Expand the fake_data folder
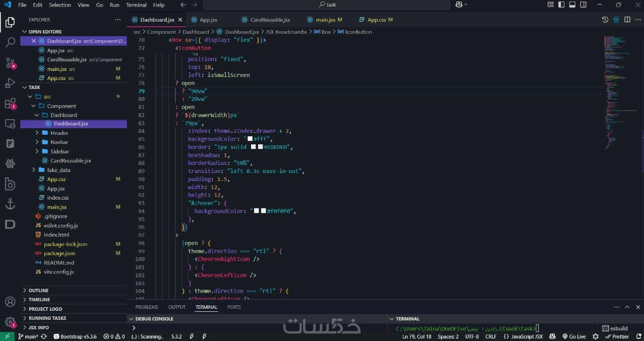Screen dimensions: 644x341 coord(73,170)
